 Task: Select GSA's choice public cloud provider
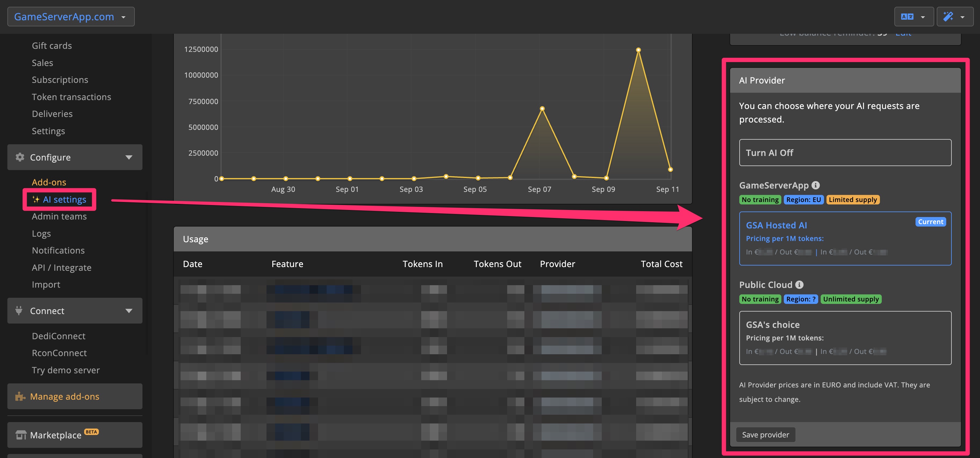pyautogui.click(x=845, y=338)
